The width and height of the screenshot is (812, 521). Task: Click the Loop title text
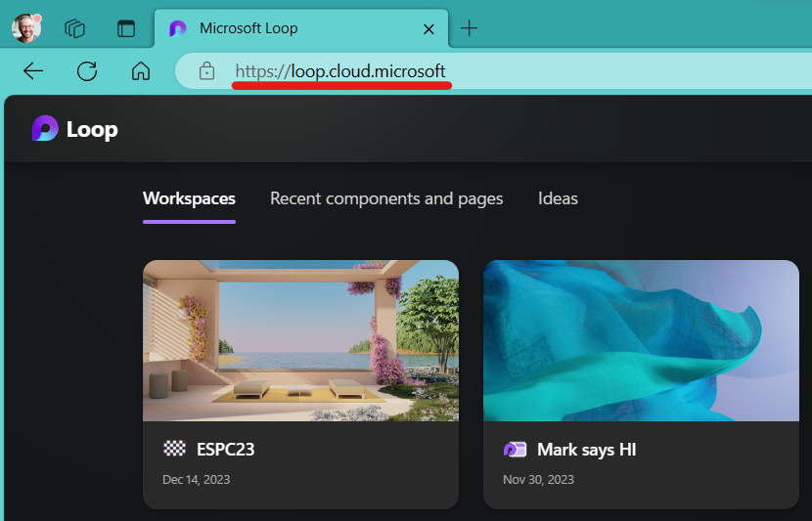92,129
